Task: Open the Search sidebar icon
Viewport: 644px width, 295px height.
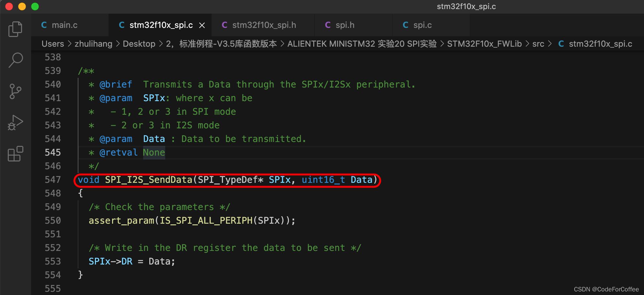Action: pos(15,60)
